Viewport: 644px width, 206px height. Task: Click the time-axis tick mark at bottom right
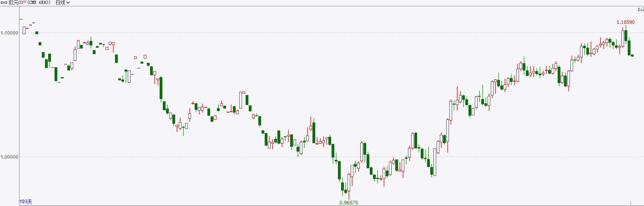coord(630,204)
